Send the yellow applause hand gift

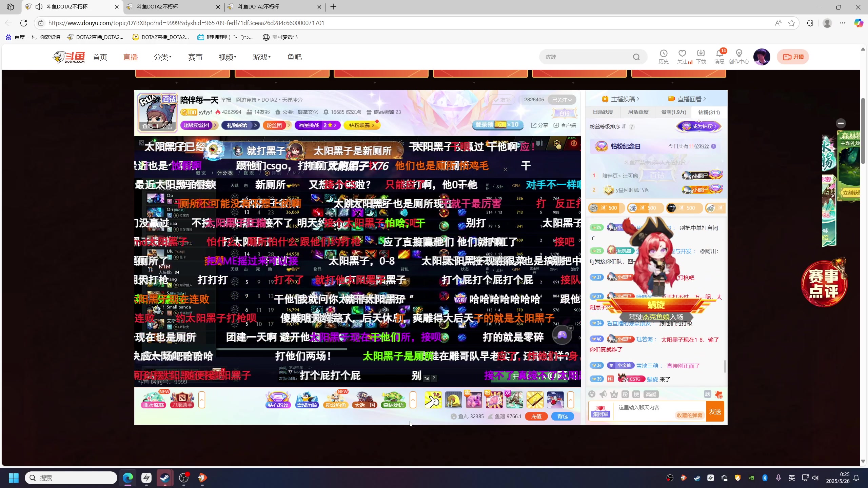click(433, 400)
